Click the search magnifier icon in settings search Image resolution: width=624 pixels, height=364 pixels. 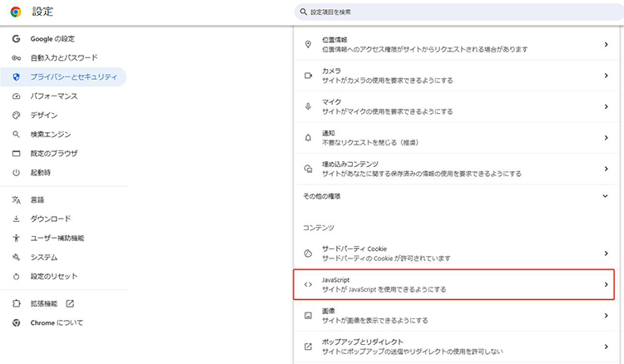pyautogui.click(x=303, y=12)
